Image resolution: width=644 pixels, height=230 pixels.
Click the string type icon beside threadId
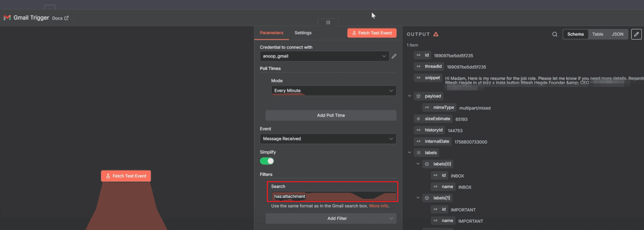[418, 66]
